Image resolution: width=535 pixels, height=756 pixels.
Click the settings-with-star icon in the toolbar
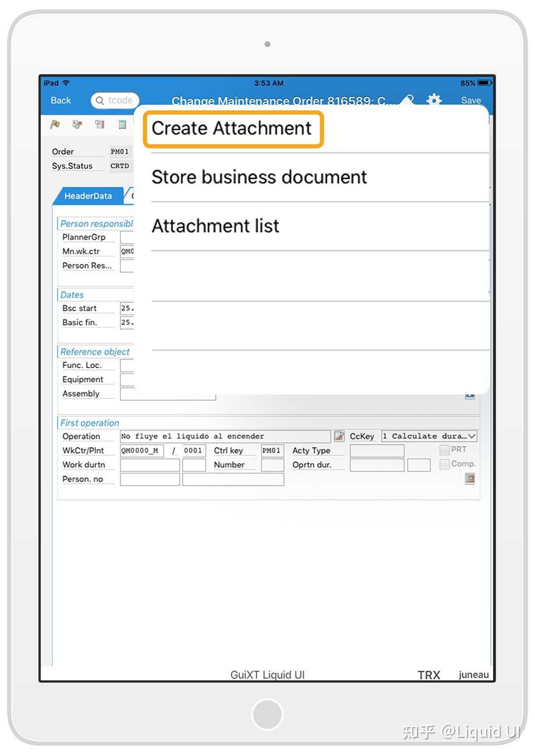(76, 124)
